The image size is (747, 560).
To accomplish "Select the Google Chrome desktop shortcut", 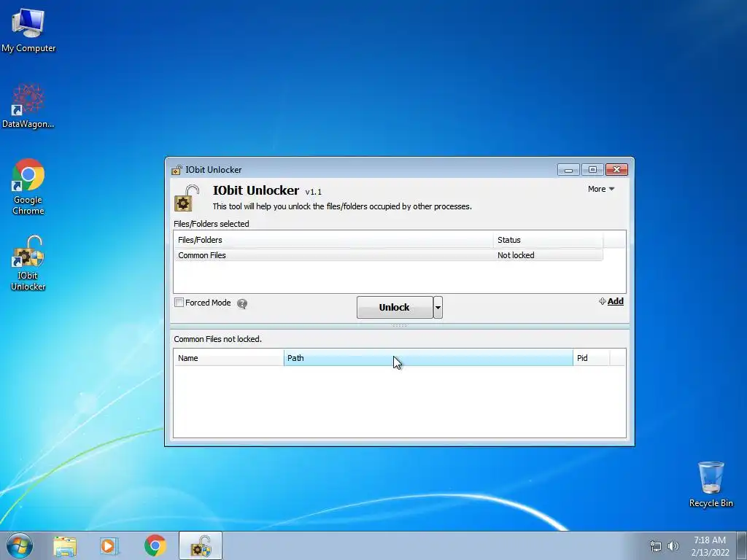I will 28,187.
